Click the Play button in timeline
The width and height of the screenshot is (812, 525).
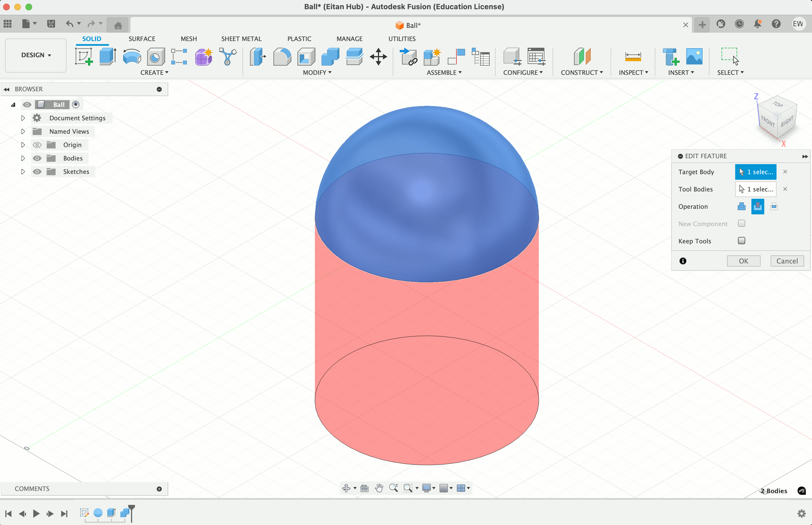click(36, 513)
